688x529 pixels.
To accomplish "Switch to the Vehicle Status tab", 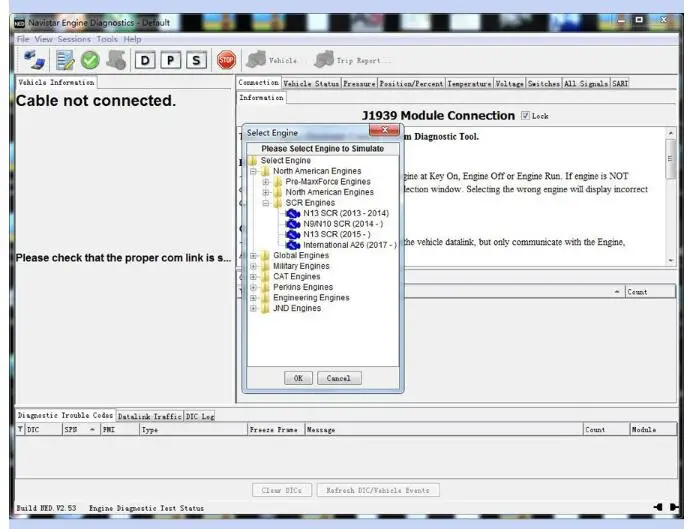I will [311, 83].
